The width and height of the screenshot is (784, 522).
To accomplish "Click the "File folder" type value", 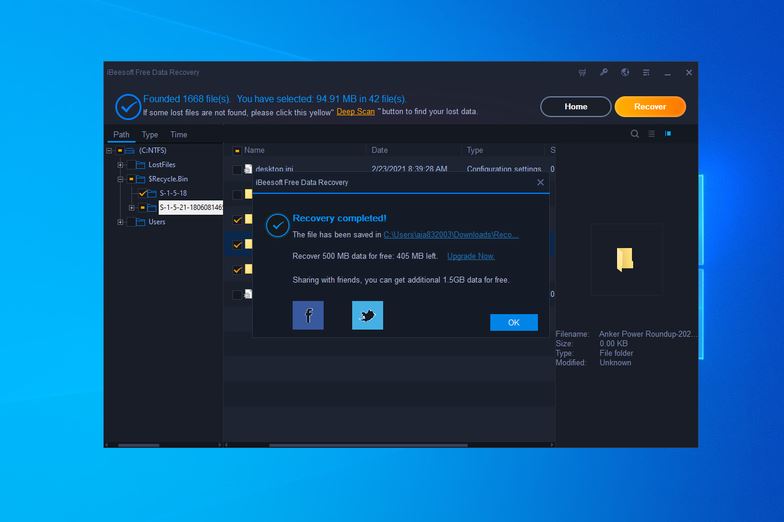I will (x=616, y=353).
